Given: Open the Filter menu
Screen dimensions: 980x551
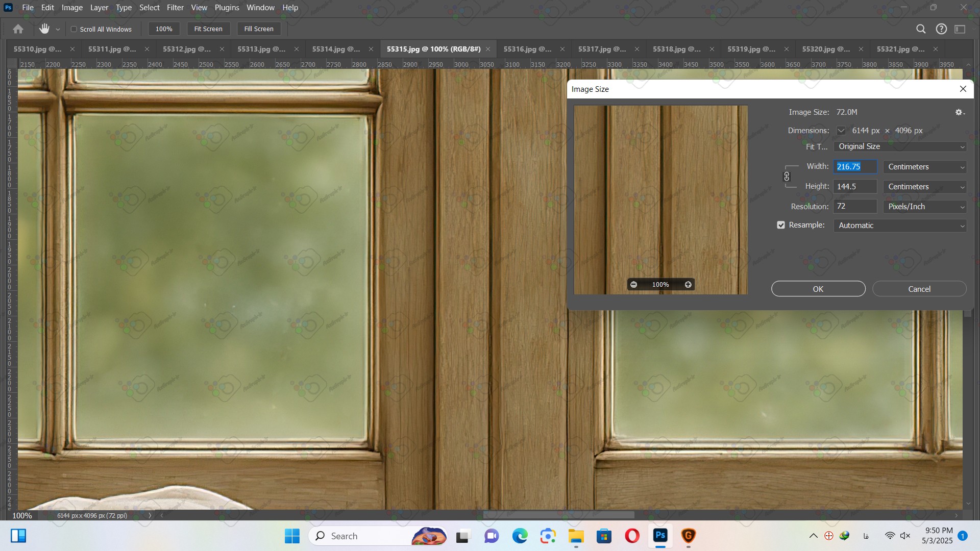Looking at the screenshot, I should coord(175,7).
